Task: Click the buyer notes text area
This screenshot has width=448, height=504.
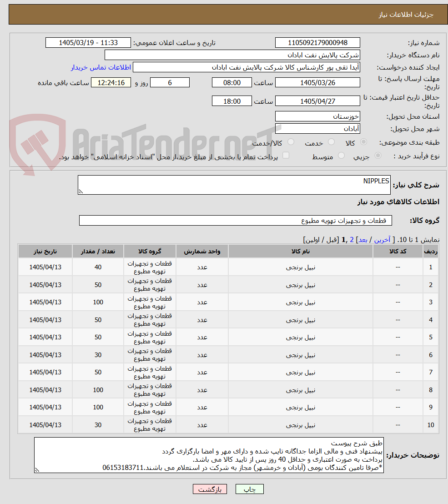Action: 209,455
